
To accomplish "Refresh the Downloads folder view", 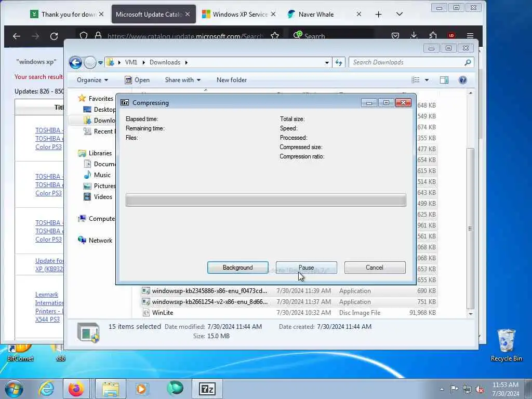I will pyautogui.click(x=339, y=62).
